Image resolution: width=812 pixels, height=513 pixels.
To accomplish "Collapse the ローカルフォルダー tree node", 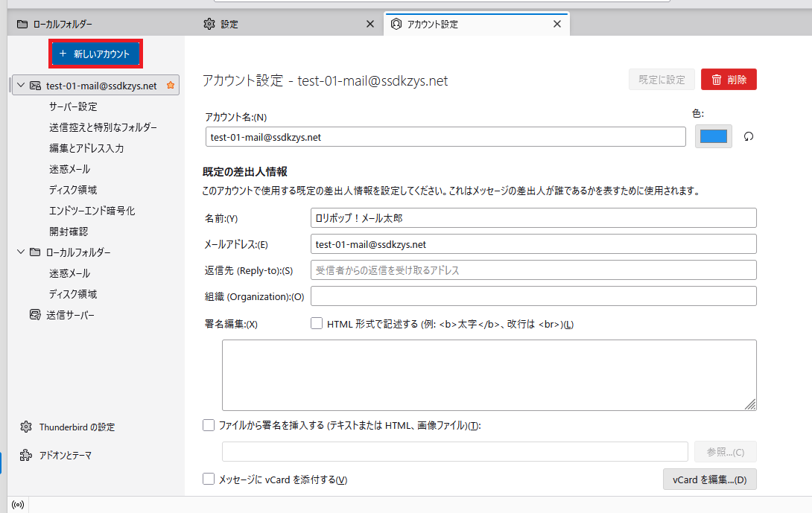I will pos(20,252).
